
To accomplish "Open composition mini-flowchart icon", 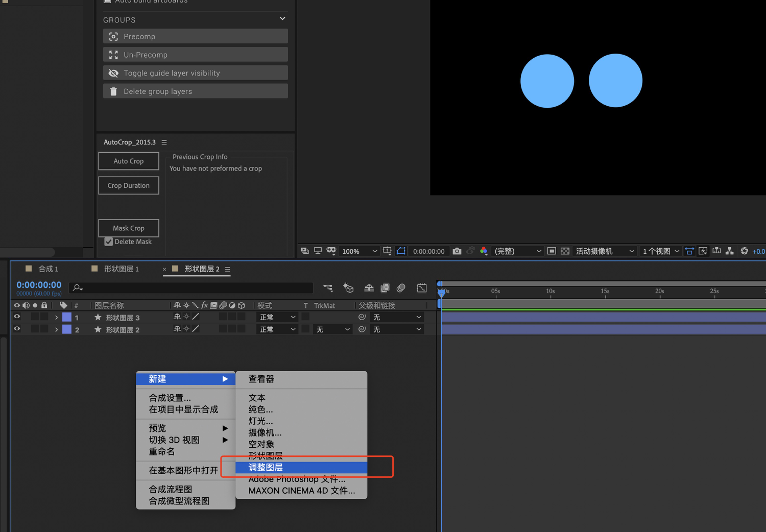I will coord(328,288).
